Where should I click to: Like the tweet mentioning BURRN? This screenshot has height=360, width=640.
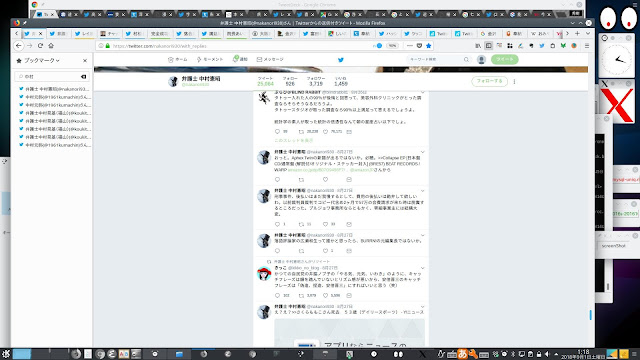tap(325, 251)
